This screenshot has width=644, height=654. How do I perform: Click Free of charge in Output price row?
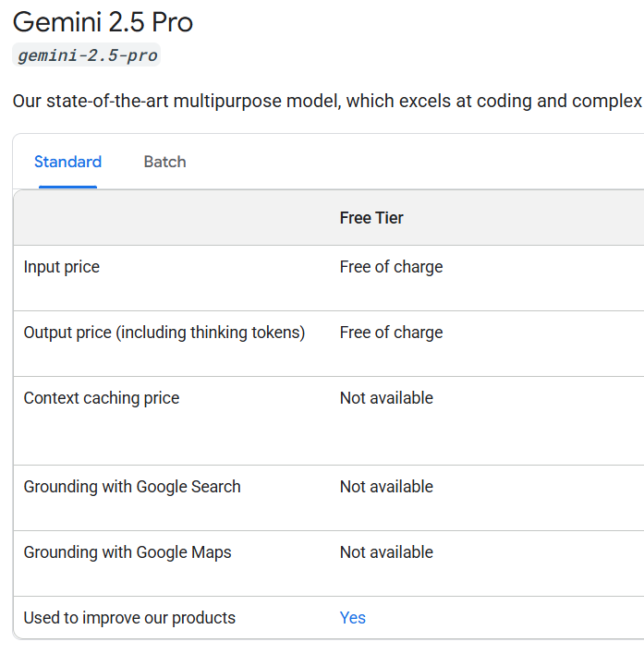coord(391,333)
